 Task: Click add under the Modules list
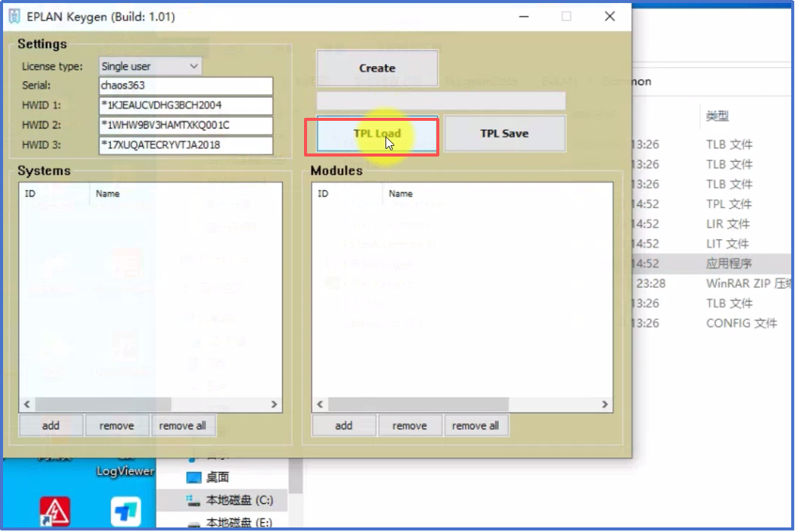tap(344, 426)
